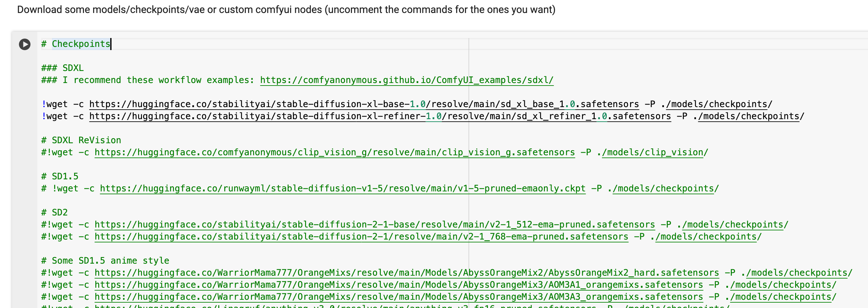This screenshot has width=868, height=308.
Task: Click the # SDXL ReVision comment line
Action: 81,140
